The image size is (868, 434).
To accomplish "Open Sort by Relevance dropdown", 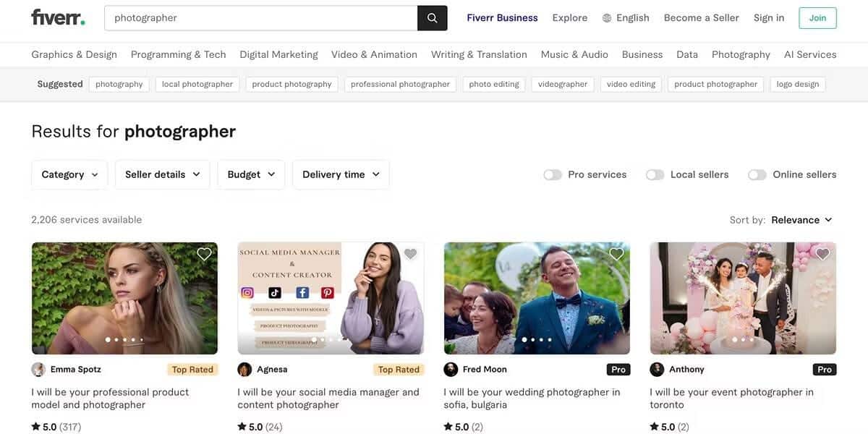I will (802, 220).
